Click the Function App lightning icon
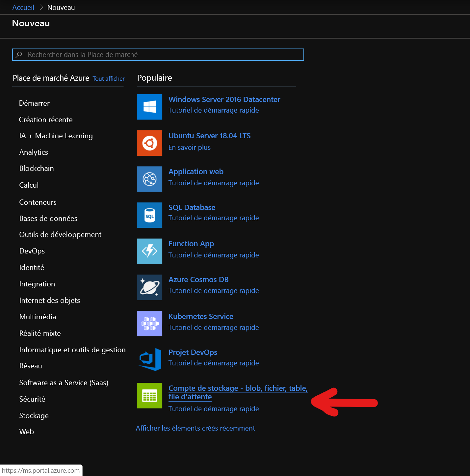Screen dimensions: 470x476 149,251
